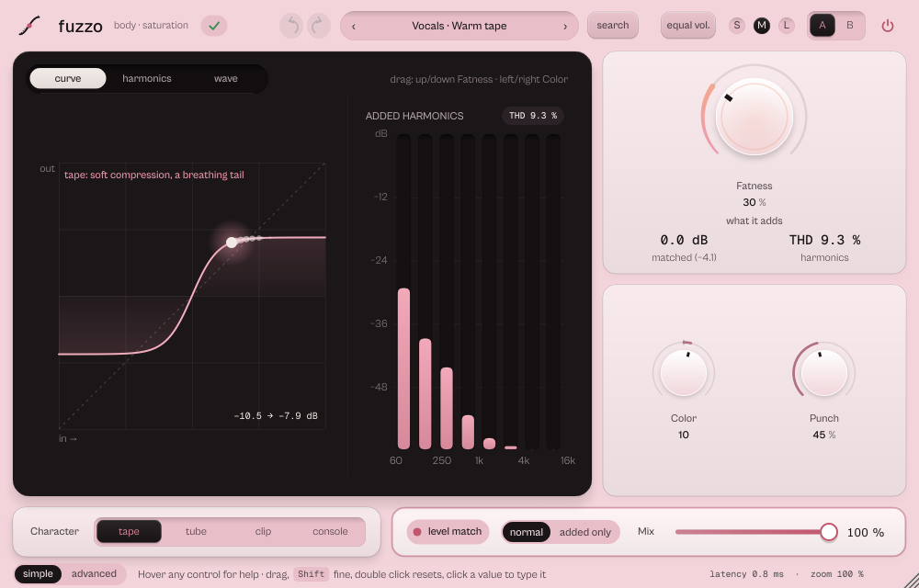Select the tape character
Image resolution: width=919 pixels, height=588 pixels.
129,532
